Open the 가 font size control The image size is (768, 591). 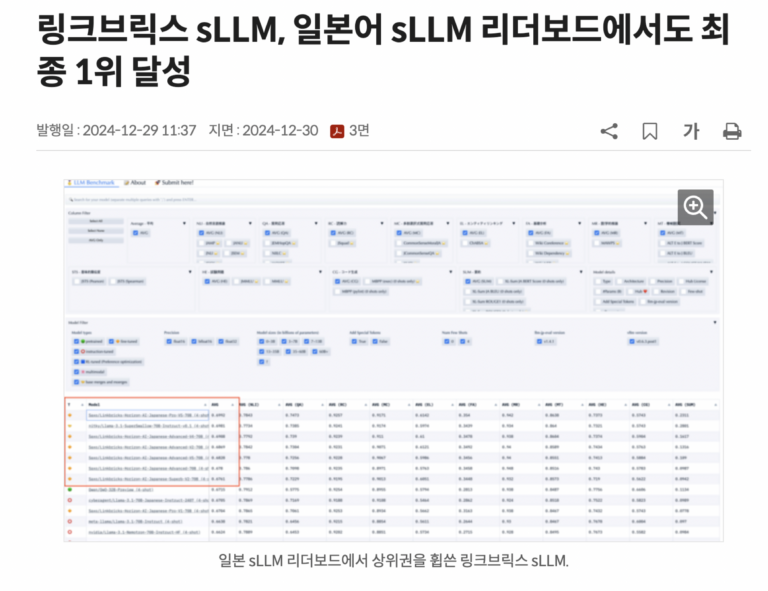(691, 131)
